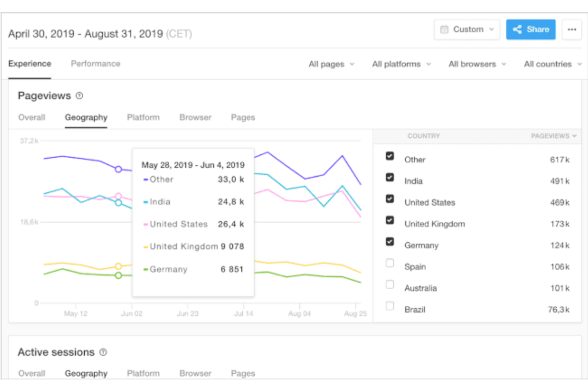Viewport: 588px width, 392px height.
Task: Click the calendar icon beside Custom
Action: point(445,29)
